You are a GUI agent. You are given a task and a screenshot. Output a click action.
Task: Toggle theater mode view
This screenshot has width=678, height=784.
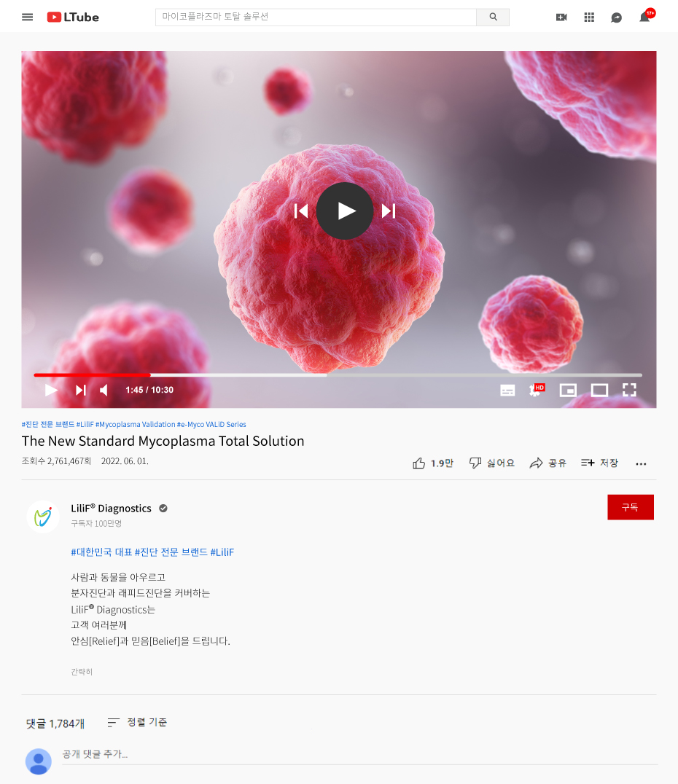(599, 390)
